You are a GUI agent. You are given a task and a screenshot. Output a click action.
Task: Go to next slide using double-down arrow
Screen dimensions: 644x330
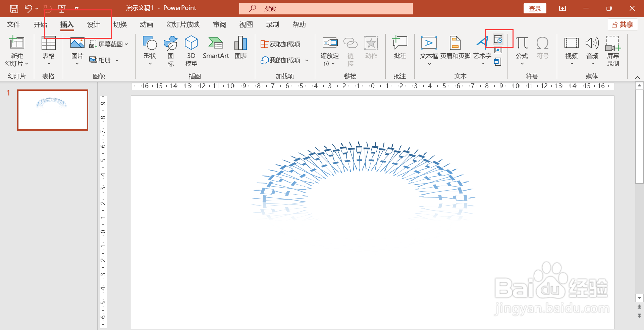pyautogui.click(x=640, y=315)
